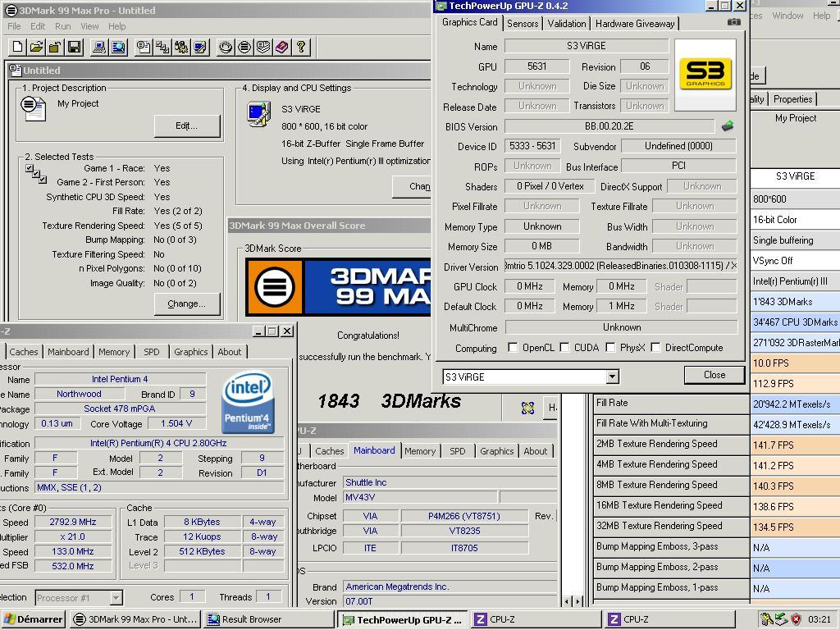Viewport: 840px width, 630px height.
Task: Click the taskbar clock showing 03:21
Action: 819,619
